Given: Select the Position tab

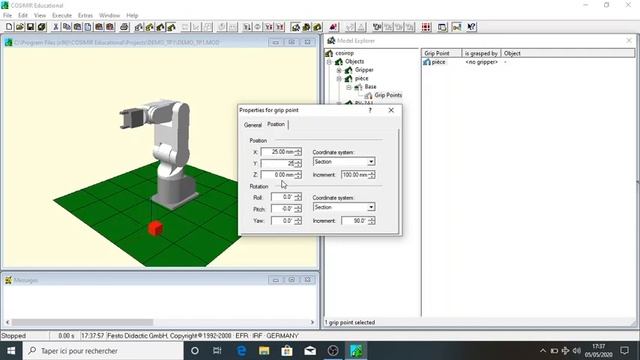Looking at the screenshot, I should click(276, 124).
